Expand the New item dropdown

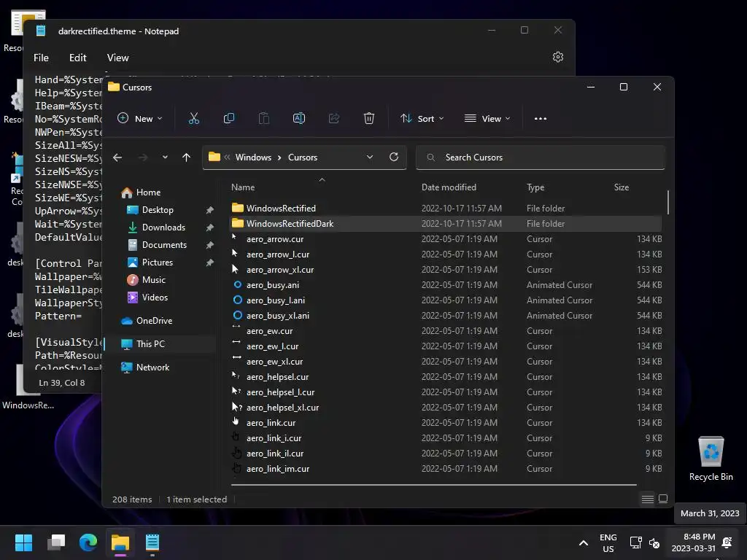140,119
